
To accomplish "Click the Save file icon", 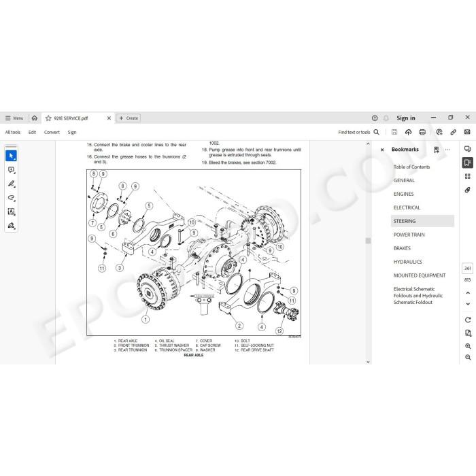I will coord(394,132).
